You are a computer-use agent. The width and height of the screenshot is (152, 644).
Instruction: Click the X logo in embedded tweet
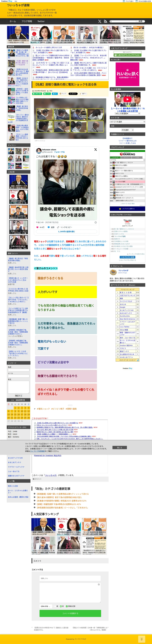click(x=96, y=149)
